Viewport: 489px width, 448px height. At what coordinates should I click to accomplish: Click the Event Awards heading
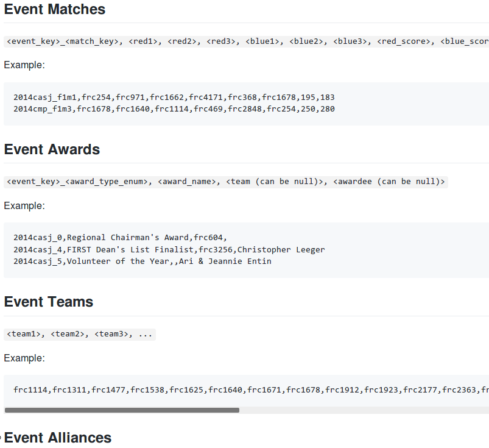coord(52,150)
